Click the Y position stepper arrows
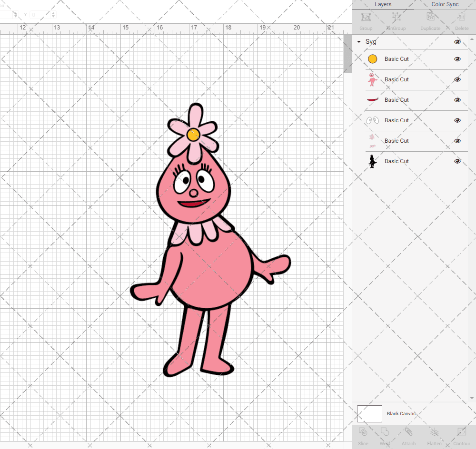The image size is (476, 449). pyautogui.click(x=53, y=15)
